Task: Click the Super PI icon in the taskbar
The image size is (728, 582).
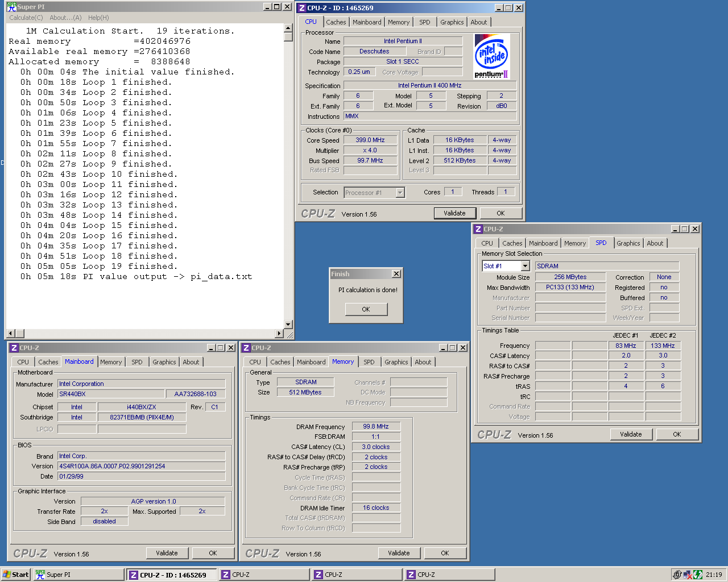Action: tap(40, 575)
